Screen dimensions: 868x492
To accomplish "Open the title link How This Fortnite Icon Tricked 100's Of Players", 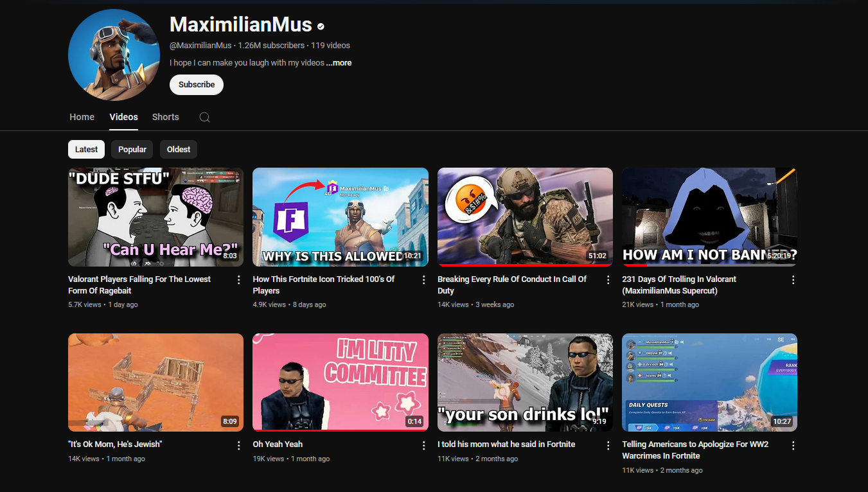I will 324,285.
